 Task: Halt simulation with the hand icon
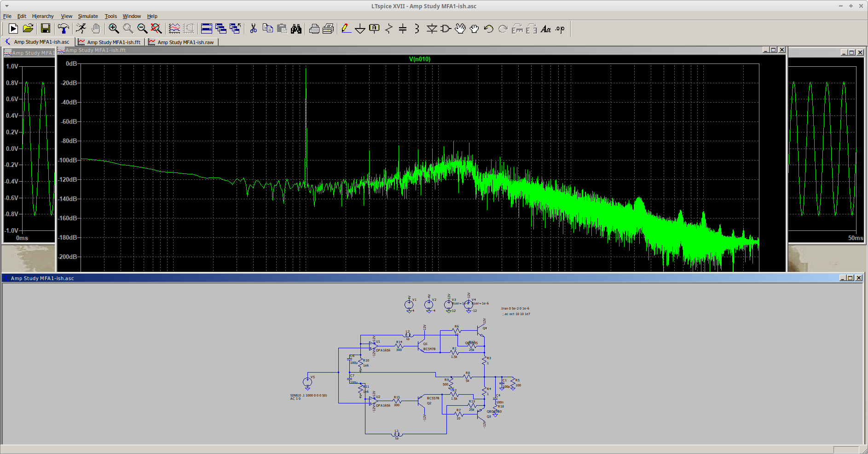click(95, 29)
